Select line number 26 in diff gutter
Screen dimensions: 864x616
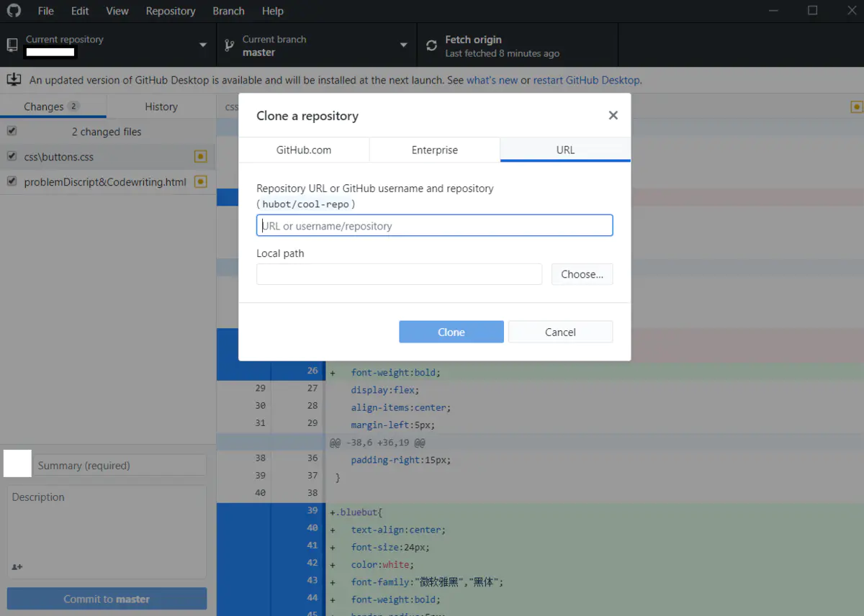[x=312, y=371]
